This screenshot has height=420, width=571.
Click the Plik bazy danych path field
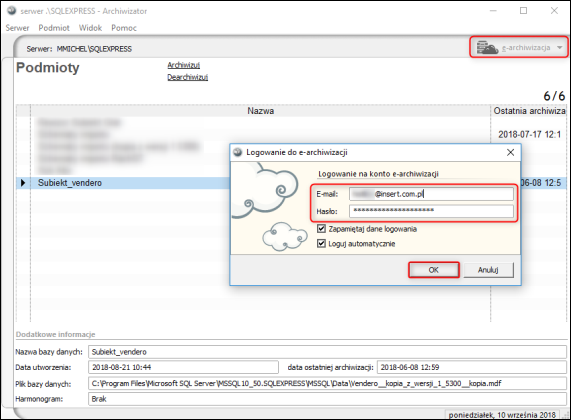click(327, 383)
